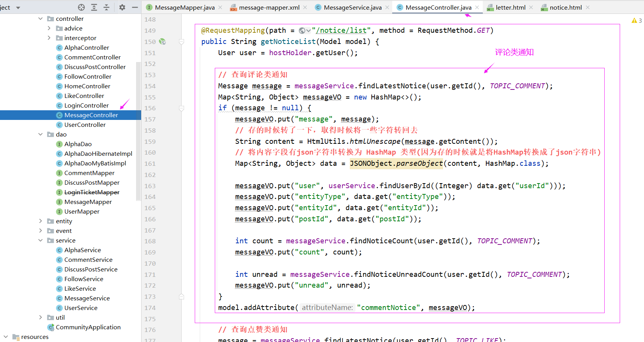644x342 pixels.
Task: Expand the util package
Action: (40, 317)
